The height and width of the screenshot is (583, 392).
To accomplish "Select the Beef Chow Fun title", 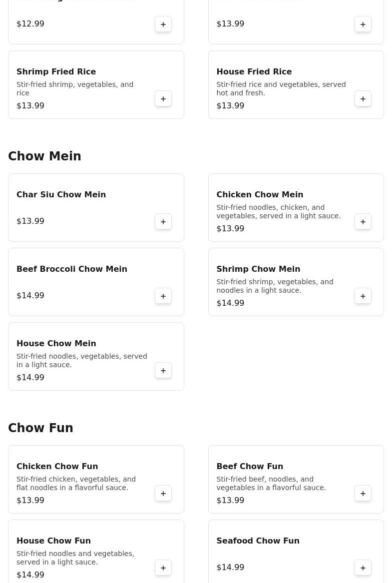I will (250, 467).
